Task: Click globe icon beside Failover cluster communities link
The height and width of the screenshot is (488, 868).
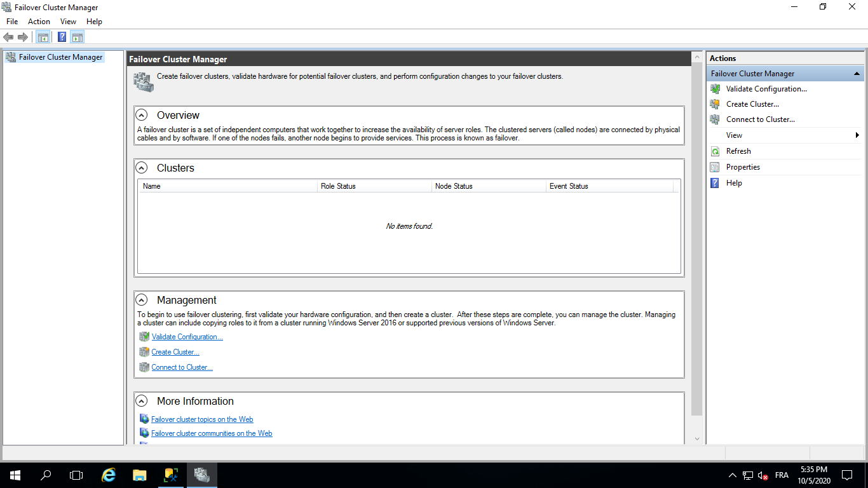Action: tap(144, 433)
